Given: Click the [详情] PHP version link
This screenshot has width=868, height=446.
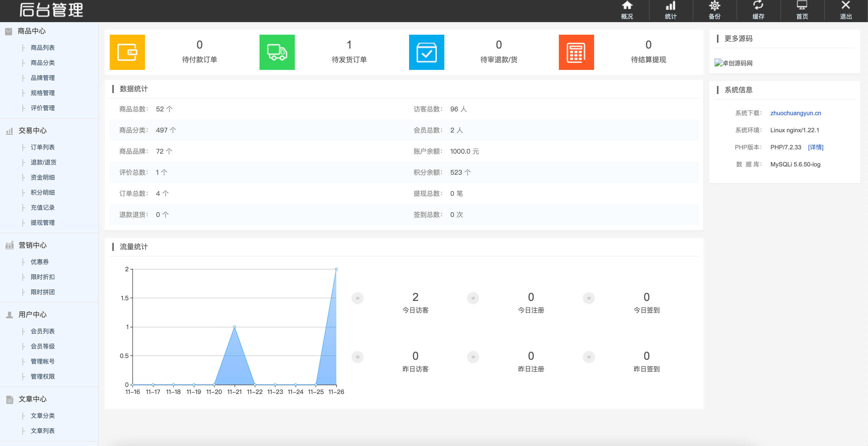Looking at the screenshot, I should pos(815,147).
